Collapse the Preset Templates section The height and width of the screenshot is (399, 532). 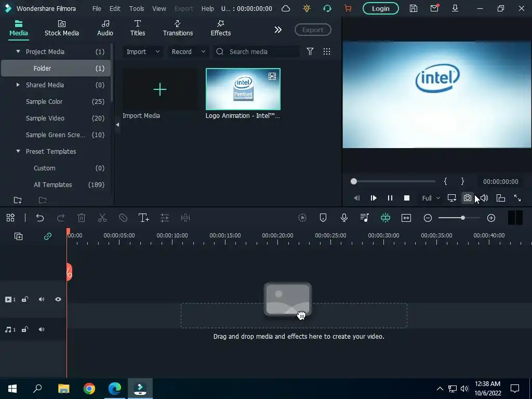(18, 151)
